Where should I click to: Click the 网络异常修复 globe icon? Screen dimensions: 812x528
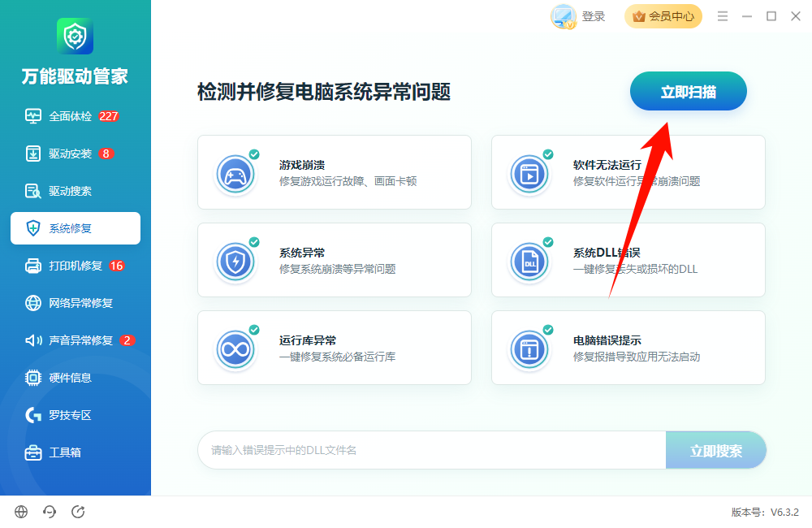pyautogui.click(x=33, y=303)
